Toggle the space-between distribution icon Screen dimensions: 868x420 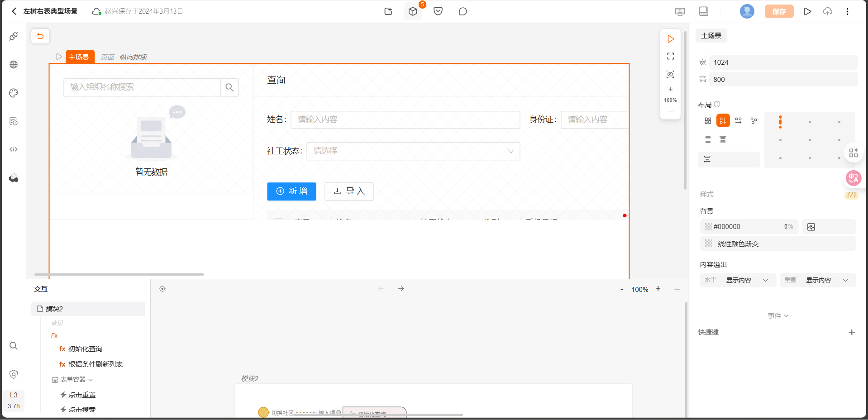tap(708, 140)
